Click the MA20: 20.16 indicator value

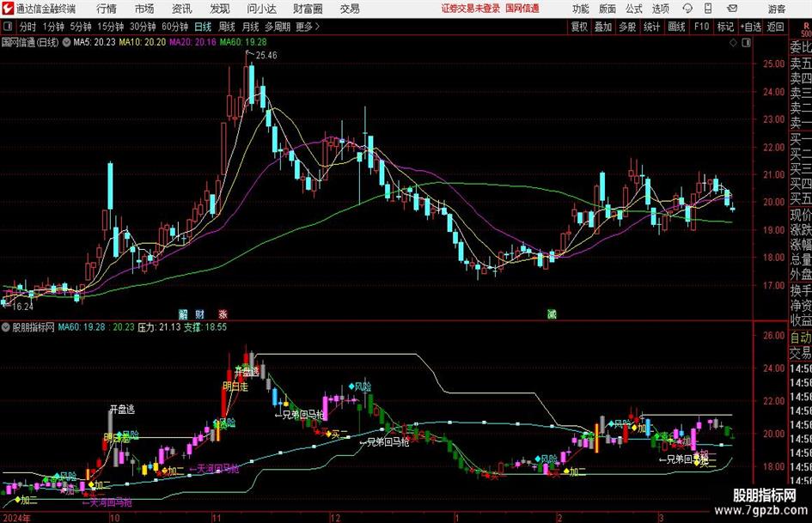(192, 42)
